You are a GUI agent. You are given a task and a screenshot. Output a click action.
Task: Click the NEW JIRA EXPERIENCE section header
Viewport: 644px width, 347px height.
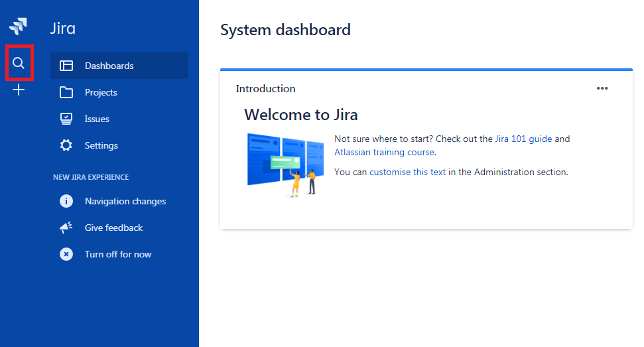tap(91, 177)
